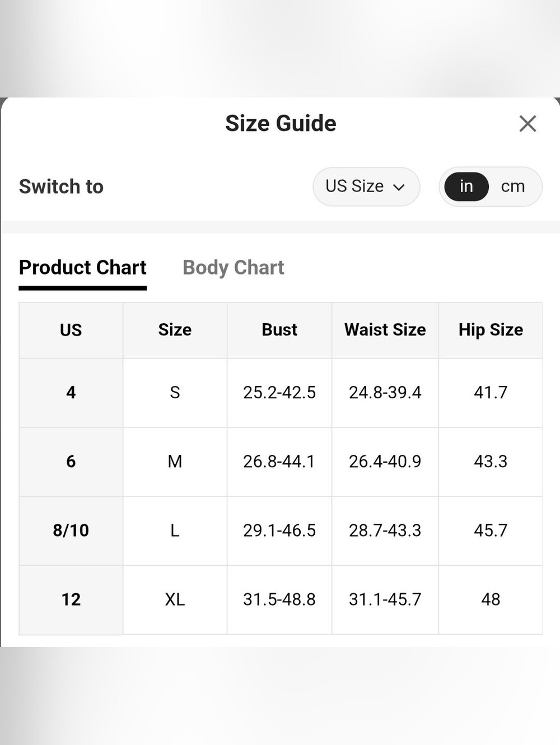
Task: Click the M size cell
Action: tap(175, 462)
